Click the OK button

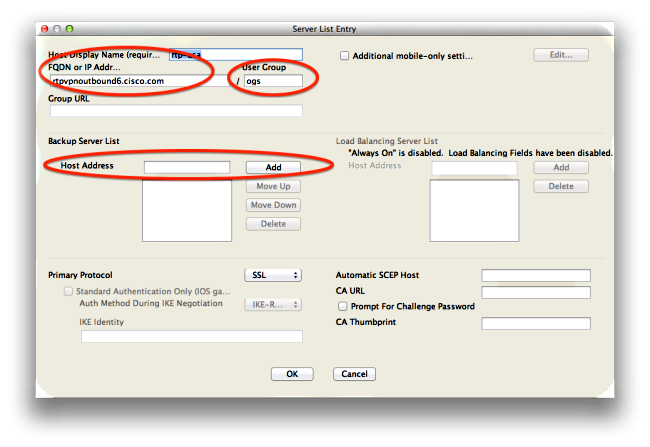pyautogui.click(x=292, y=374)
